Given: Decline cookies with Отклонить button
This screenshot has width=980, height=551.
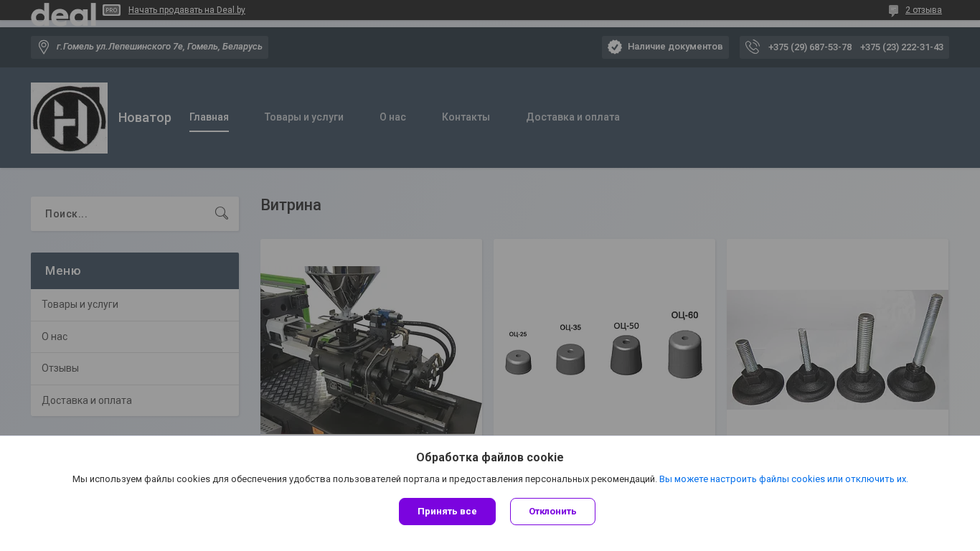Looking at the screenshot, I should coord(552,512).
